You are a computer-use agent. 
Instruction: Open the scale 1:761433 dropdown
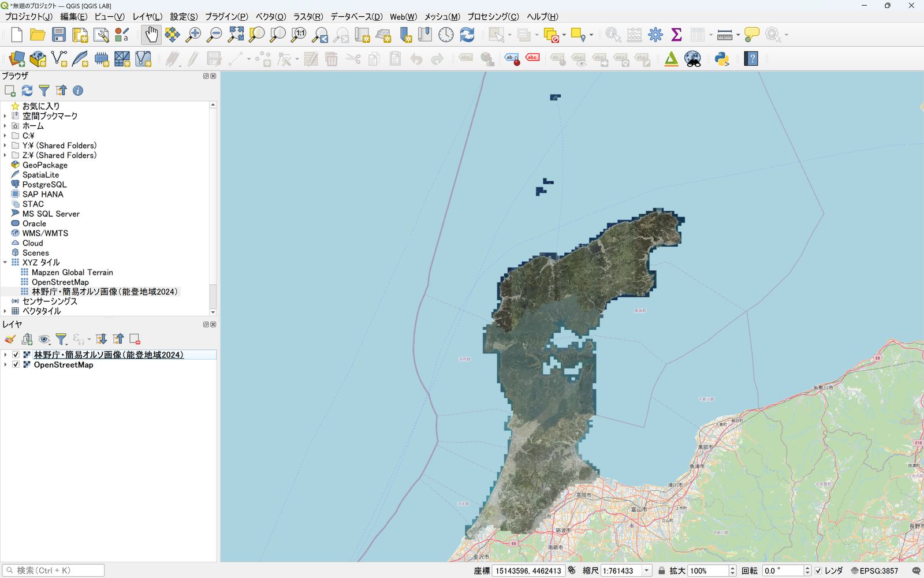tap(647, 570)
